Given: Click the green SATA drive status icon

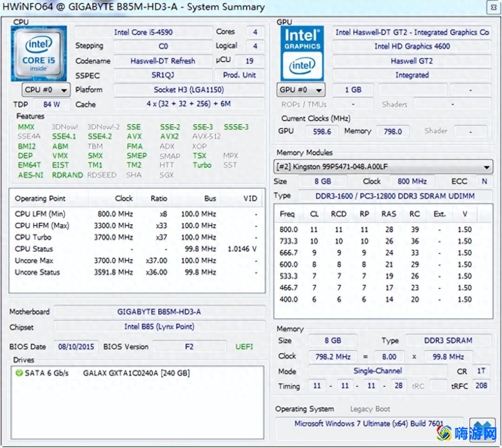Looking at the screenshot, I should (19, 373).
